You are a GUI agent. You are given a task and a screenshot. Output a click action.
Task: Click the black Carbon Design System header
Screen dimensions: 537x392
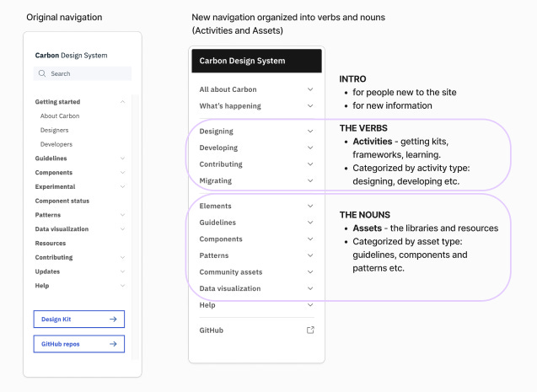point(256,61)
